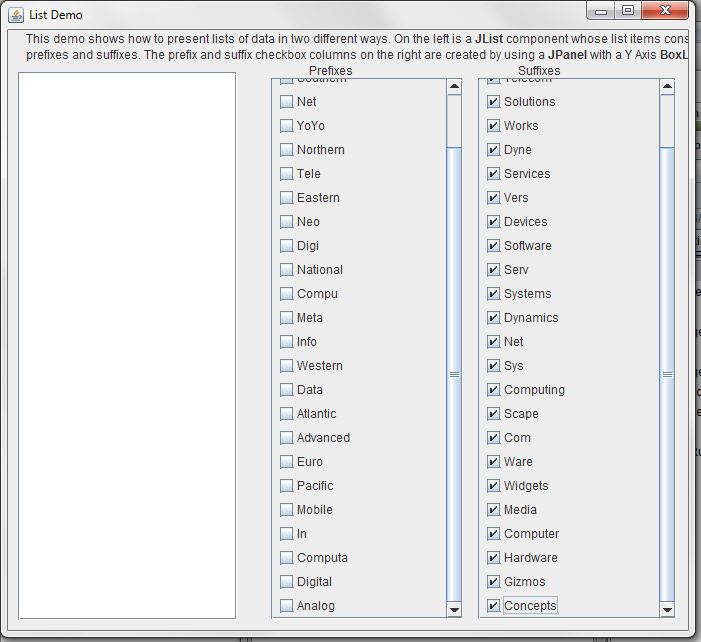
Task: Disable the Software suffix checkbox
Action: click(494, 246)
